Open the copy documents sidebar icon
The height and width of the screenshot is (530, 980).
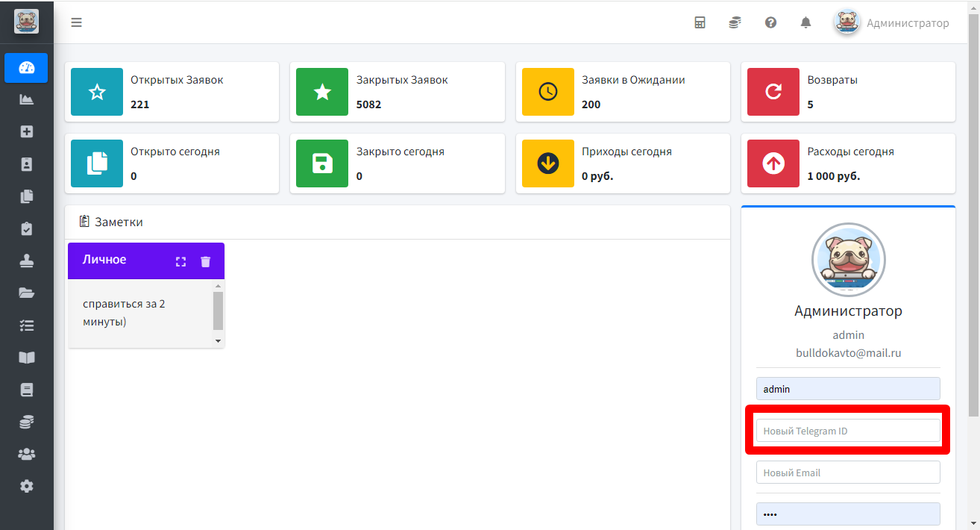pos(27,196)
